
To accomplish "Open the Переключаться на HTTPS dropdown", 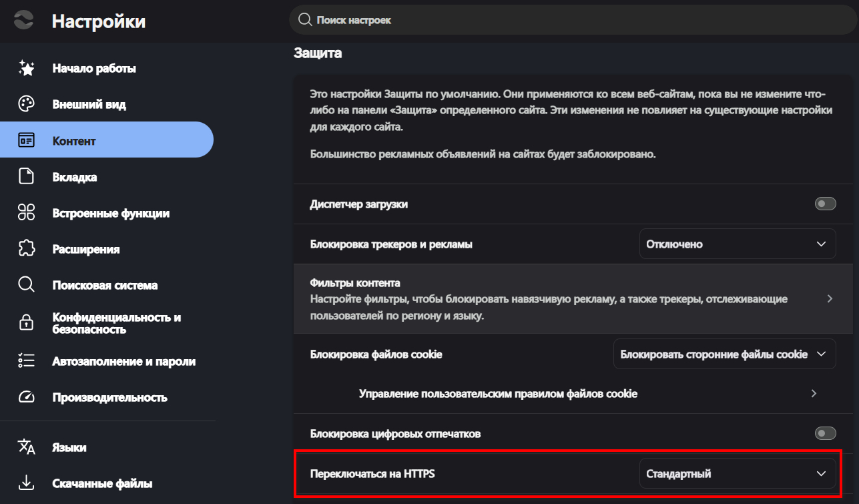I will [738, 473].
